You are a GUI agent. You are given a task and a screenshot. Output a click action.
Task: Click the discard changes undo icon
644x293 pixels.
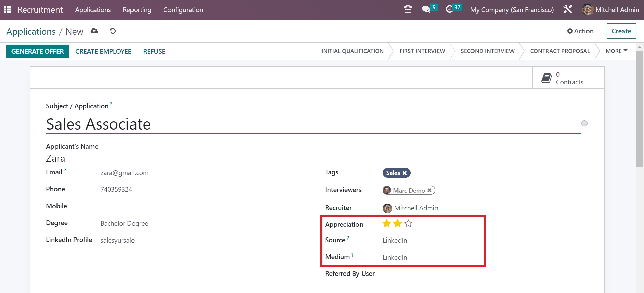click(113, 31)
